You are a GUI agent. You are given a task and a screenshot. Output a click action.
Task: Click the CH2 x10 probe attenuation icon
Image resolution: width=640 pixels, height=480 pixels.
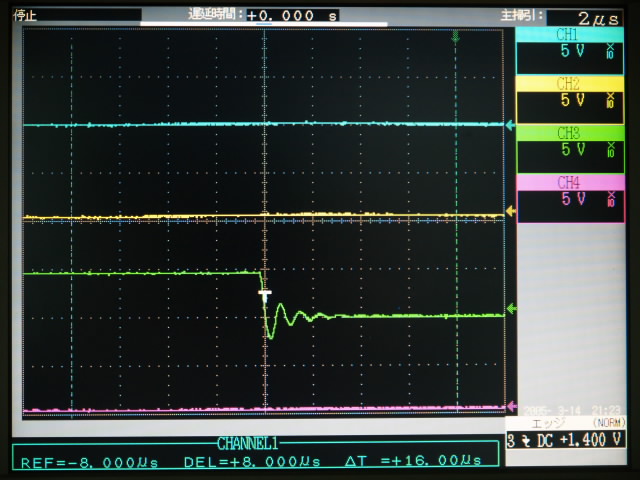coord(610,100)
